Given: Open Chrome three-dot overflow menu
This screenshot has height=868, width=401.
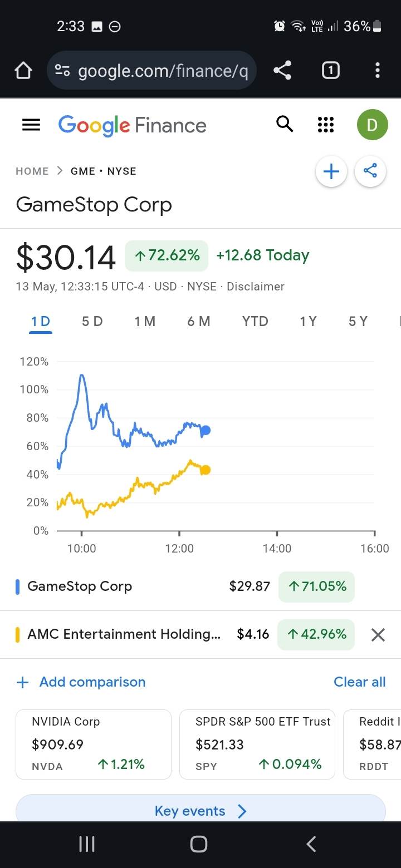Looking at the screenshot, I should 378,71.
